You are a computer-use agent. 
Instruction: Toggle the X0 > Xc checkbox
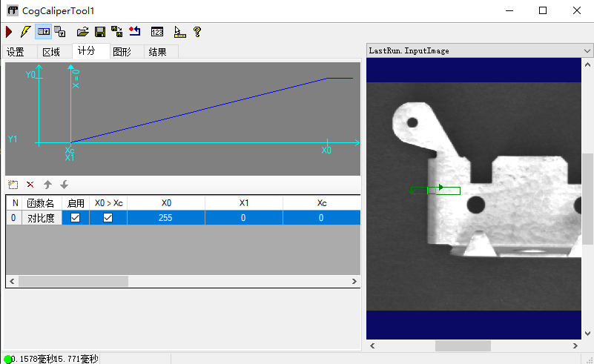(108, 218)
